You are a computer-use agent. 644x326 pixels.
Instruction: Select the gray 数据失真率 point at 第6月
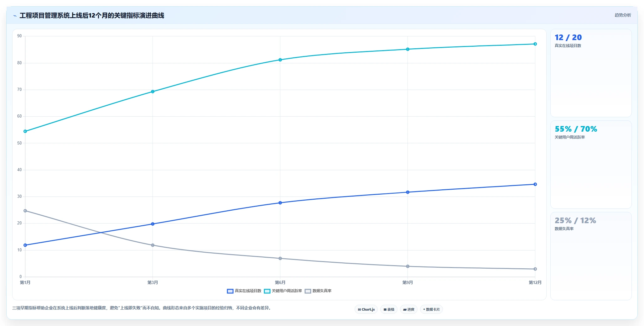280,258
